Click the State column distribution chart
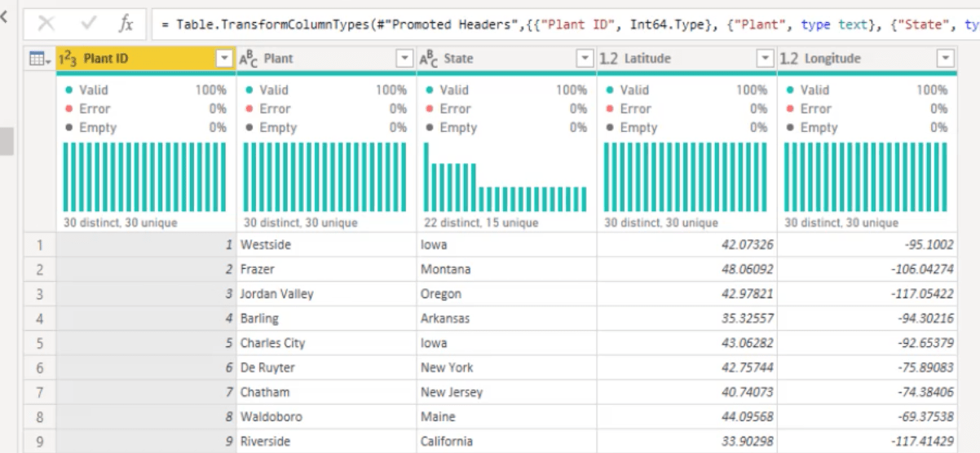This screenshot has height=453, width=980. tap(505, 177)
